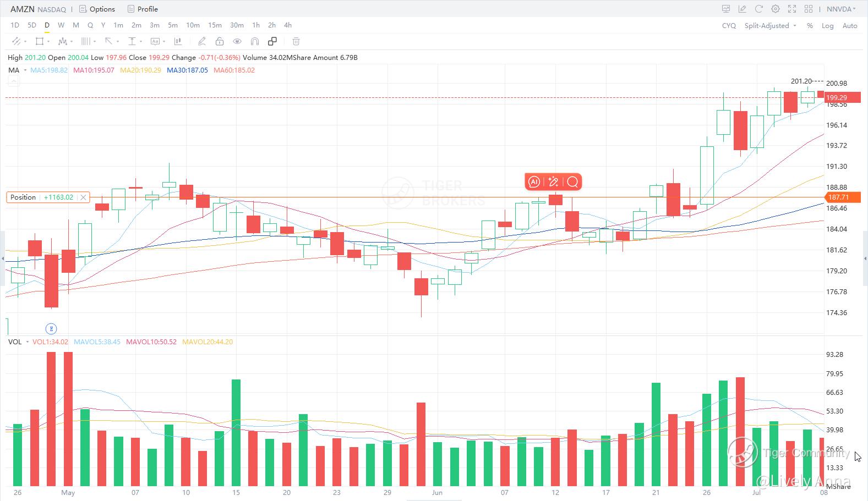Open chart settings gear

pos(776,9)
